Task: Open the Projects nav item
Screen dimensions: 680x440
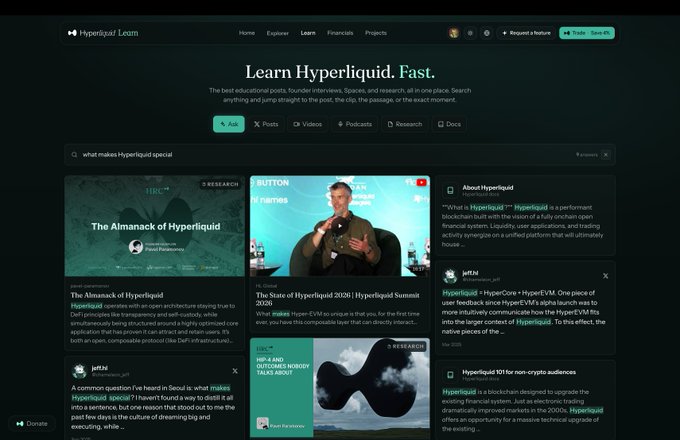Action: [376, 33]
